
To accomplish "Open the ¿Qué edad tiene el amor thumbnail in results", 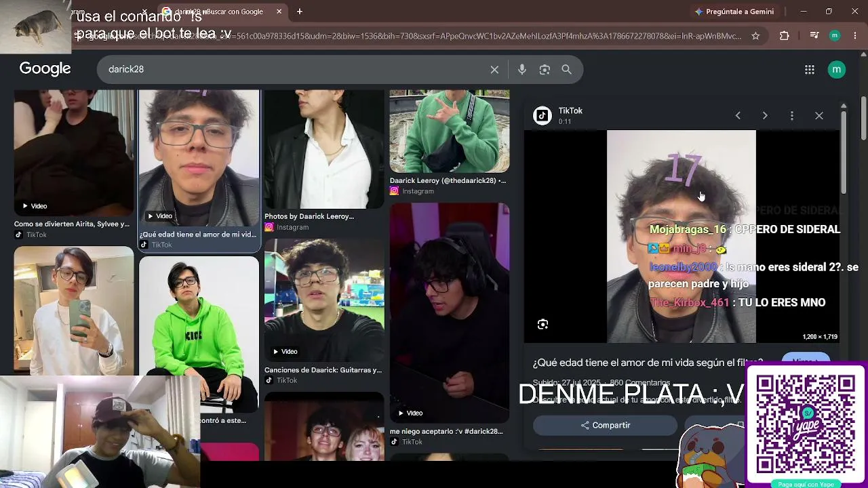I will (199, 158).
